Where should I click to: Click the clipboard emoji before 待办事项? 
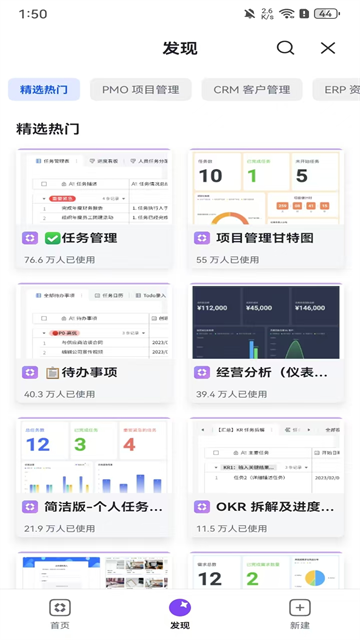[53, 372]
